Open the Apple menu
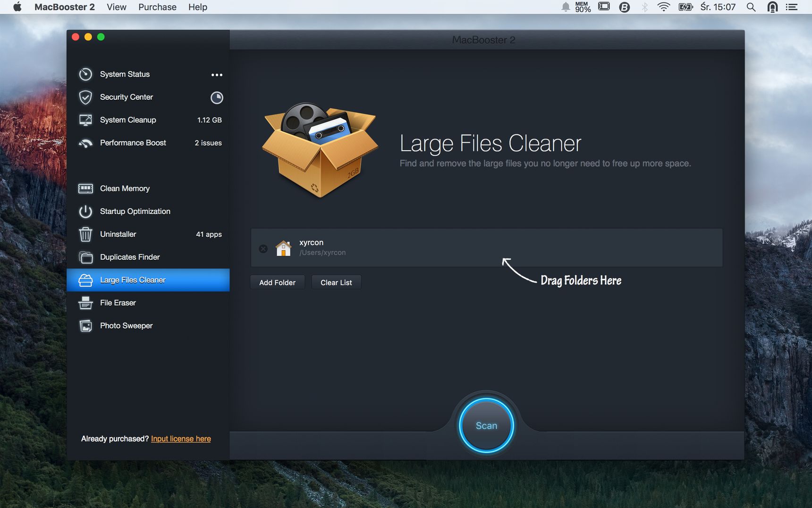This screenshot has width=812, height=508. (x=17, y=7)
